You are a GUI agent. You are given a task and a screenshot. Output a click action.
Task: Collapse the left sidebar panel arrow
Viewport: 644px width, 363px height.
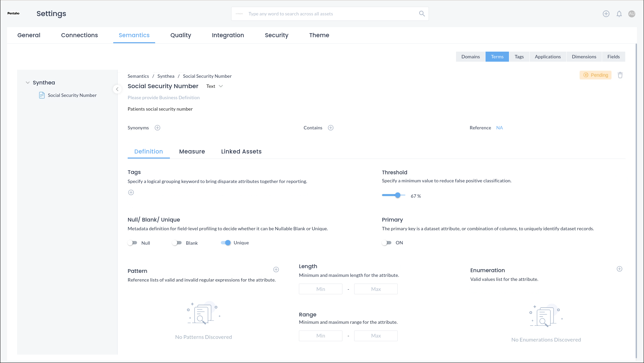click(117, 89)
